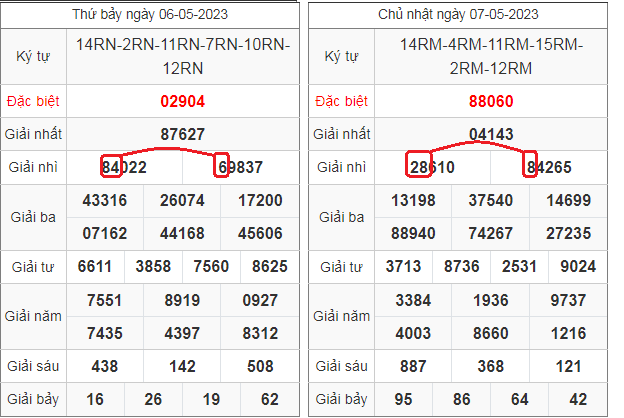Select second prize number 69837
This screenshot has width=624, height=418.
[x=240, y=167]
